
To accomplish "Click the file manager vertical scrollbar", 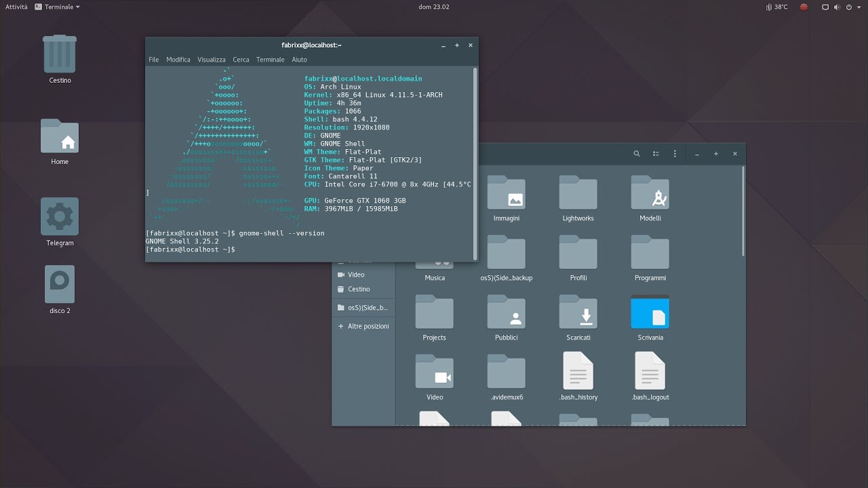I will coord(743,210).
